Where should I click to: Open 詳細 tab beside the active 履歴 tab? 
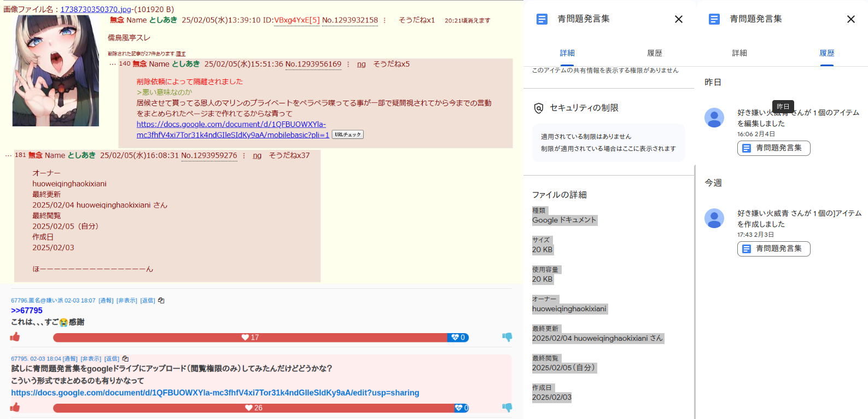tap(739, 53)
